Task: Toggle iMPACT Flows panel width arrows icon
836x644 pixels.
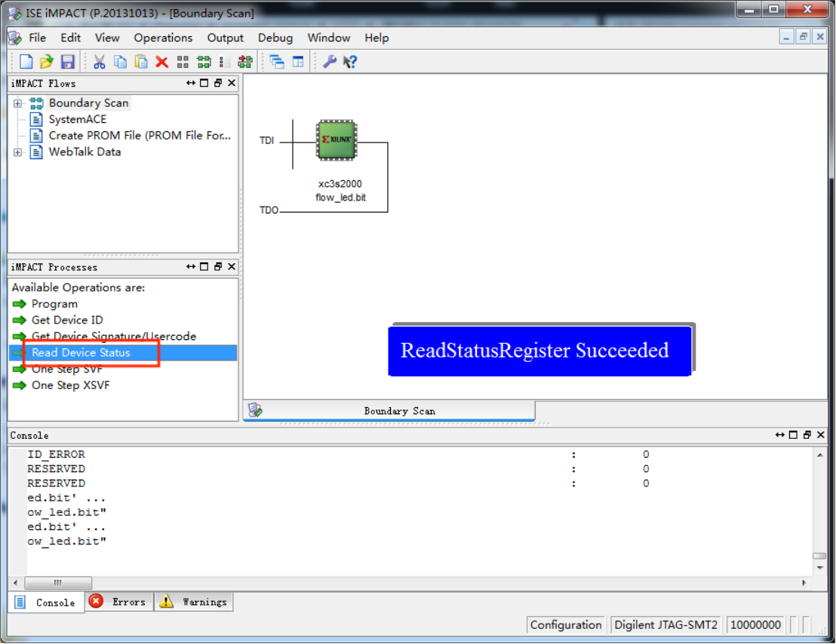Action: click(190, 83)
